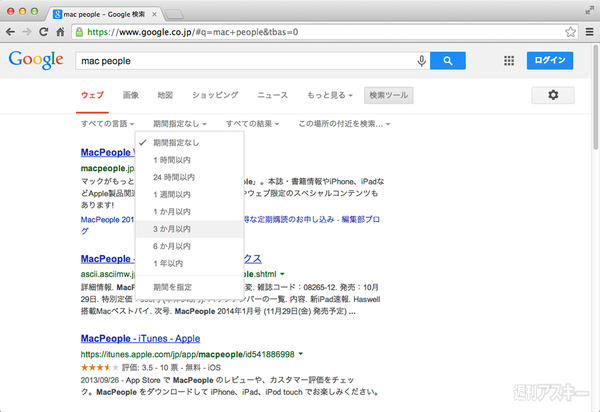Open the すべての言語 dropdown
Viewport: 600px width, 412px height.
pyautogui.click(x=108, y=124)
